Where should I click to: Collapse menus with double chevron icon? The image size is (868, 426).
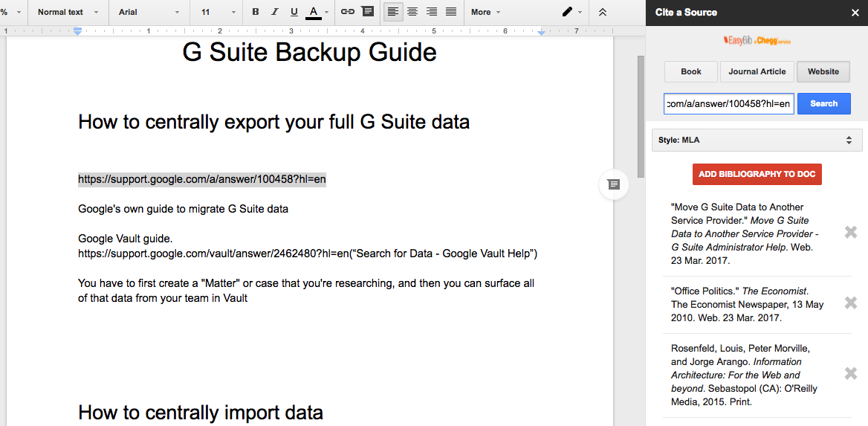coord(603,12)
